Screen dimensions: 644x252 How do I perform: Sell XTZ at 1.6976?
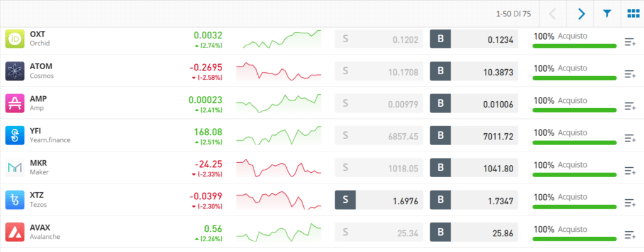379,200
